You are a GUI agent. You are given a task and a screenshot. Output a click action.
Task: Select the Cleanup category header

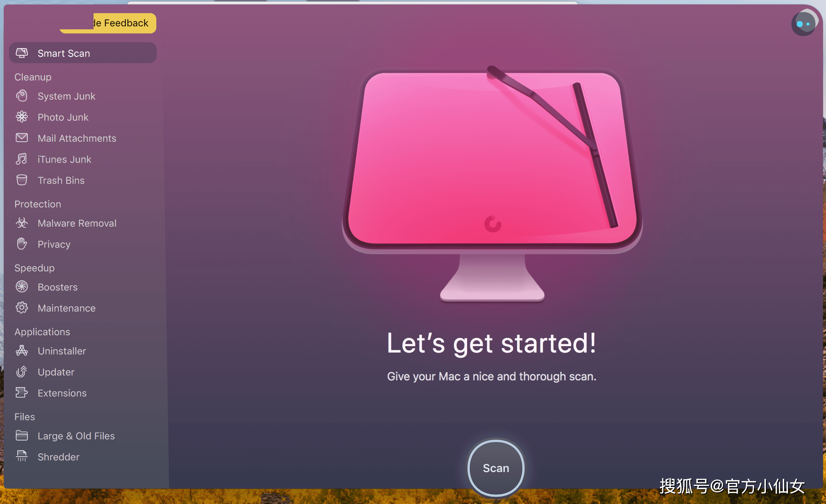tap(32, 77)
